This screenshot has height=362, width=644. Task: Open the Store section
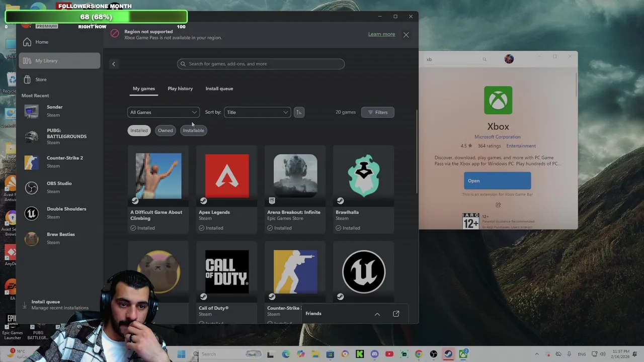tap(59, 79)
